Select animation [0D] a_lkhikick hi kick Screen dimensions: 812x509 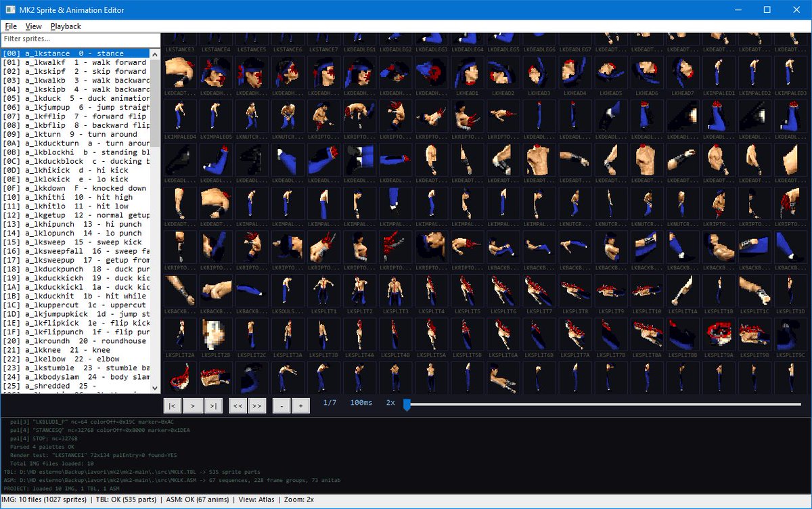coord(75,170)
